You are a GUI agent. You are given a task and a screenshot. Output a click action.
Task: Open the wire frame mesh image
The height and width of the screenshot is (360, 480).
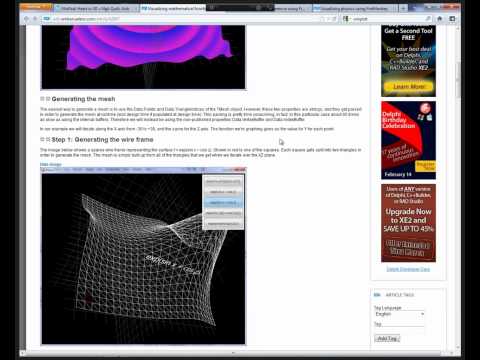click(143, 256)
